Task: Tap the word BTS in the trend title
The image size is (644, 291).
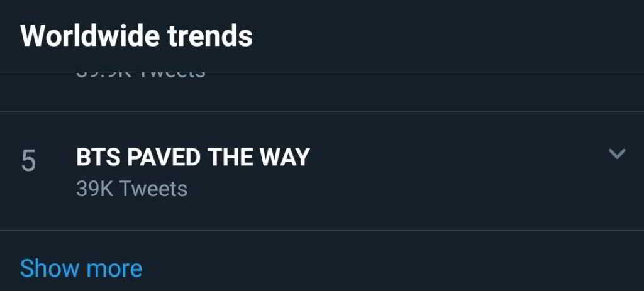Action: [x=99, y=157]
